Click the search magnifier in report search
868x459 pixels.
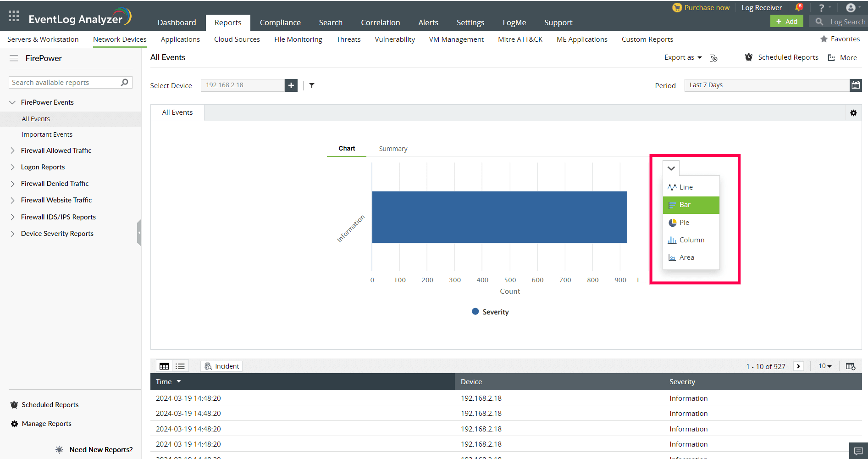pyautogui.click(x=124, y=83)
